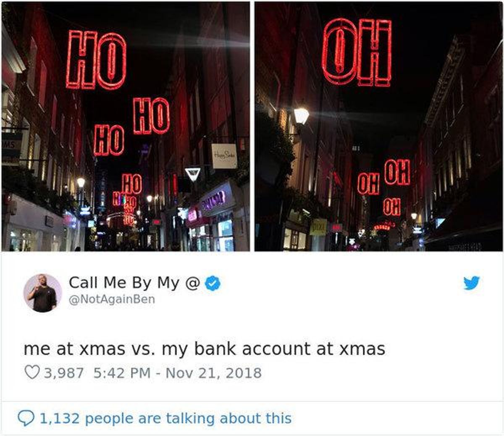Select the tweet text about bank account at xmas
This screenshot has height=436, width=504.
pyautogui.click(x=204, y=349)
